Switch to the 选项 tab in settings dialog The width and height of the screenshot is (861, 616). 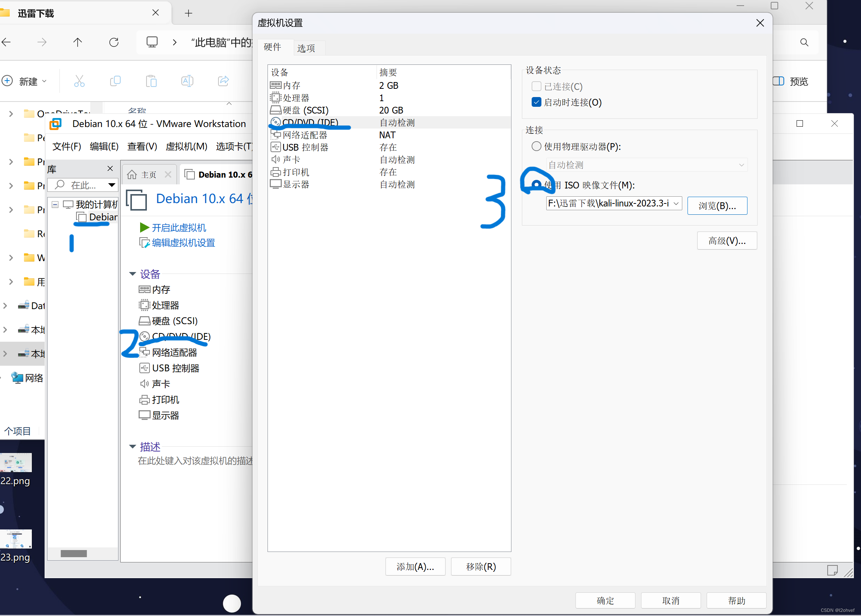306,48
